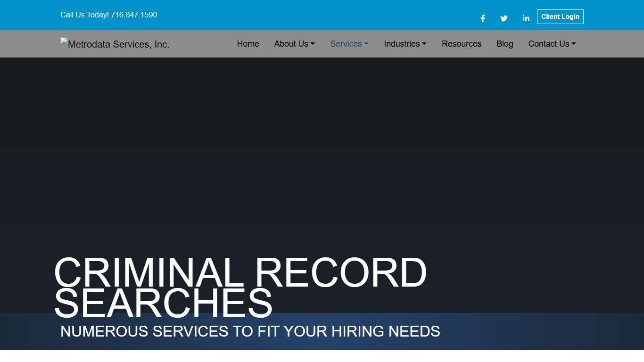Click the hero banner background image
The height and width of the screenshot is (362, 644).
point(322,141)
